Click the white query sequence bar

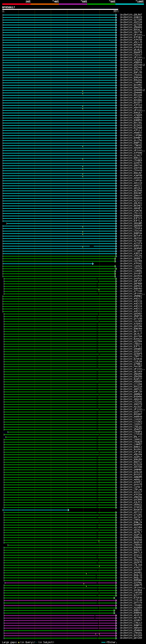pos(60,10)
